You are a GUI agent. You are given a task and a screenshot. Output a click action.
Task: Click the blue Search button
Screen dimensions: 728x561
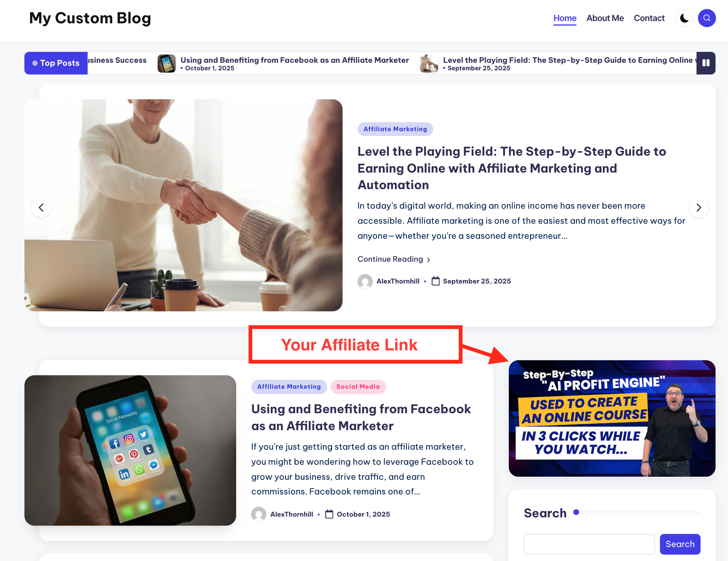(680, 544)
